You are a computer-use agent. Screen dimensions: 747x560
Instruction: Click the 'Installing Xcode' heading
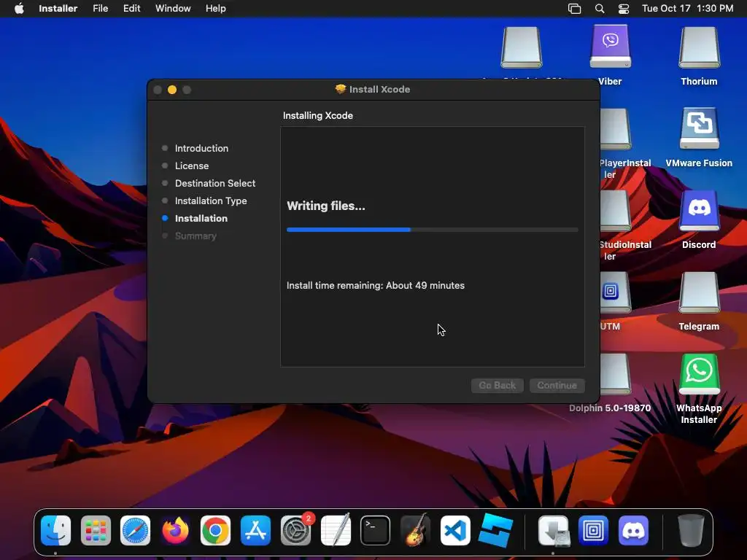point(318,116)
